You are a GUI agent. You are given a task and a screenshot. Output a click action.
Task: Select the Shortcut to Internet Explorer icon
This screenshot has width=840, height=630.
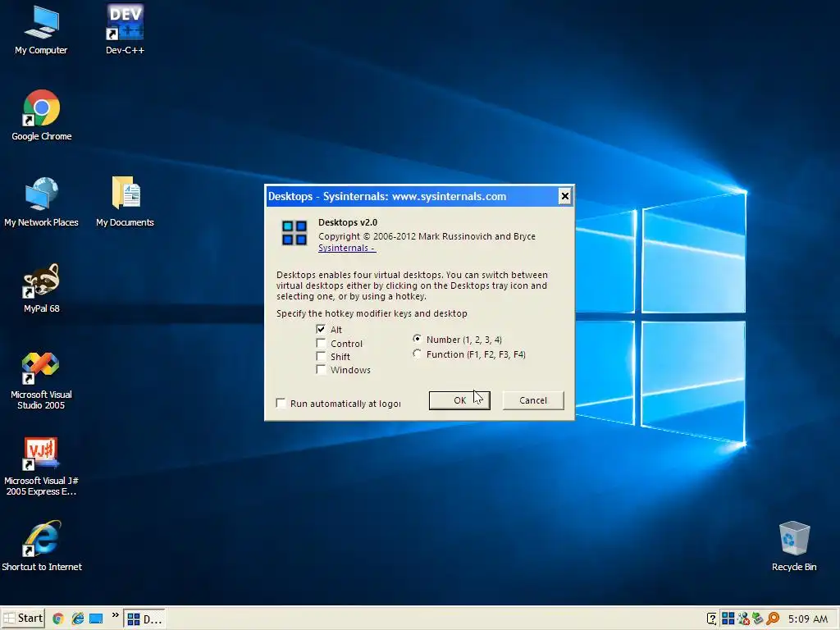point(41,546)
